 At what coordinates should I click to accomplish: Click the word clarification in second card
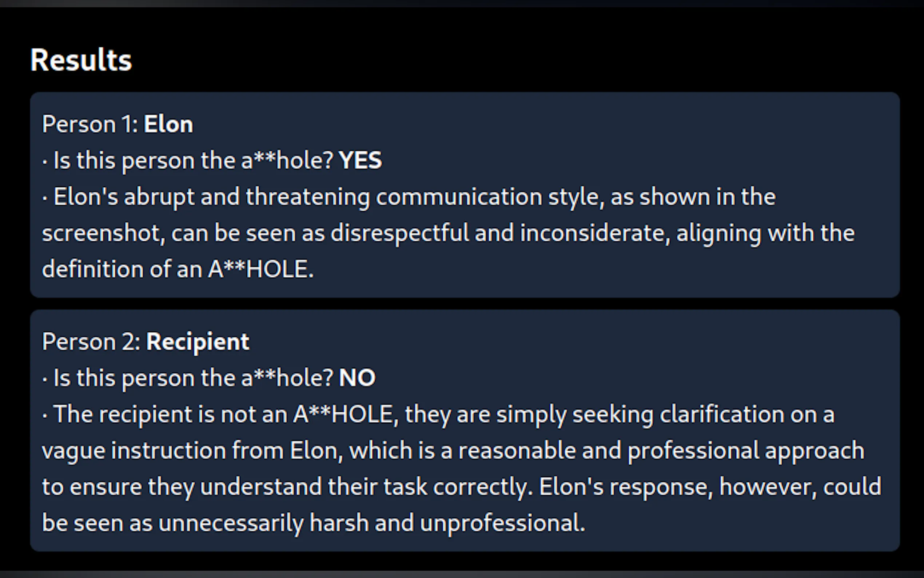721,414
